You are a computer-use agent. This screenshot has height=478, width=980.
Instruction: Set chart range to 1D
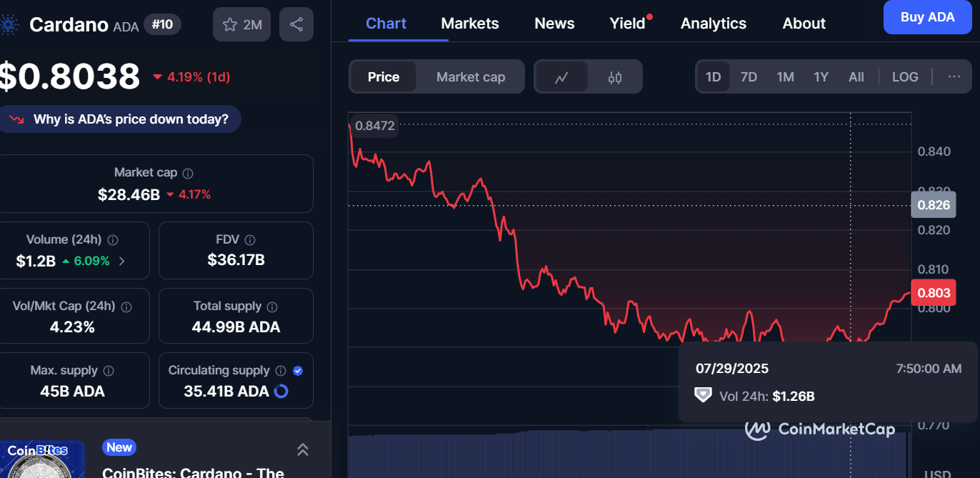tap(713, 76)
